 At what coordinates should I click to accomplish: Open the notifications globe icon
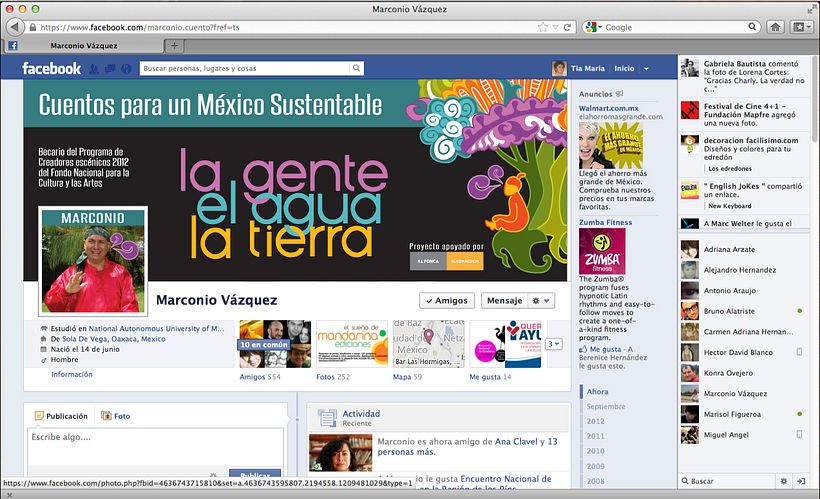tap(126, 69)
